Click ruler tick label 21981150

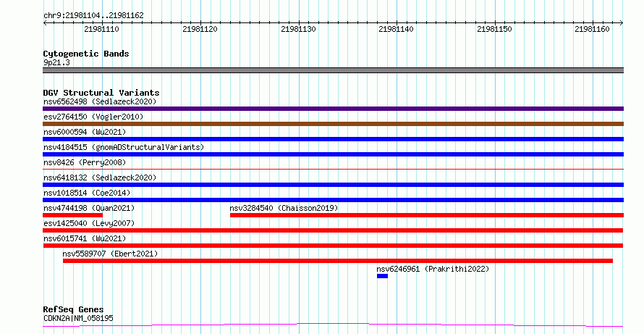click(494, 29)
